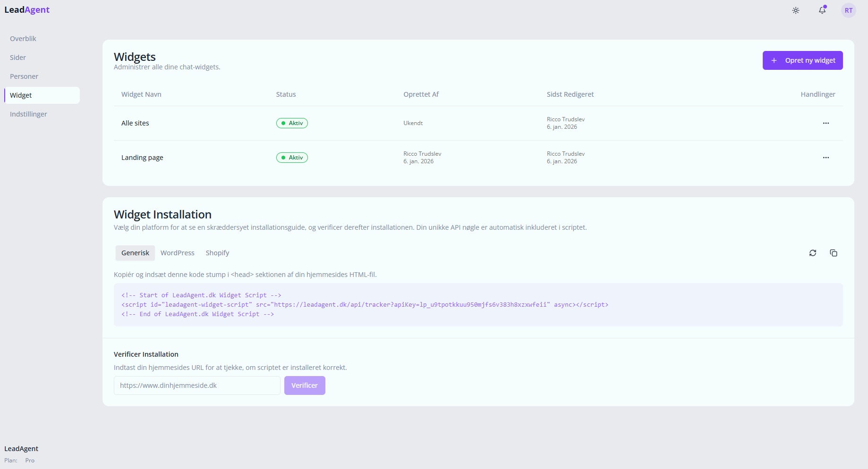Open the notifications bell

coord(822,10)
